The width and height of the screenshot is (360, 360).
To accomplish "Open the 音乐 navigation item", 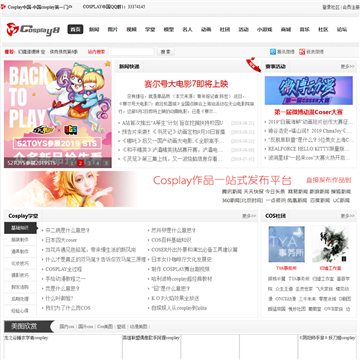I will pos(304,29).
